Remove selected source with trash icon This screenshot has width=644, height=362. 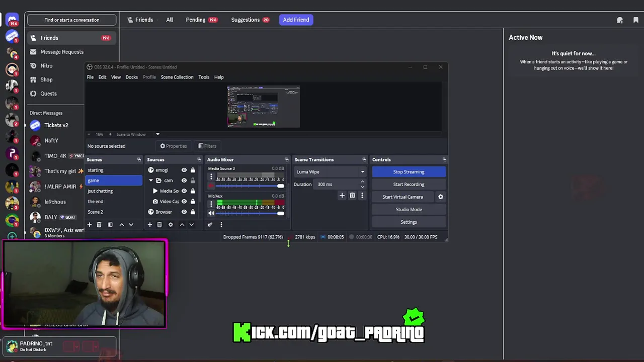click(159, 225)
